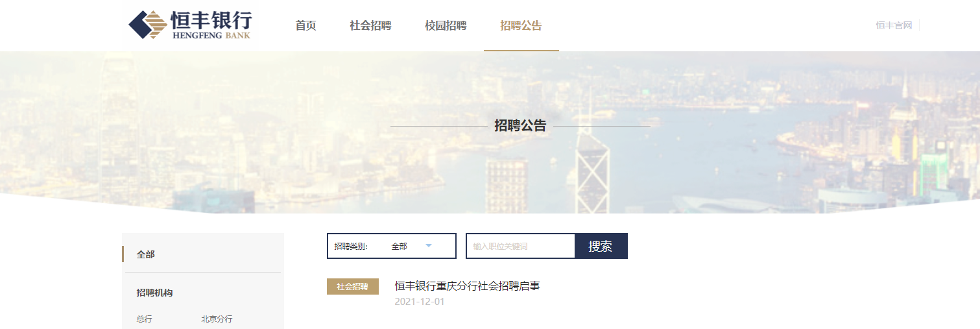Open the 校园招聘 nav tab

[x=446, y=26]
